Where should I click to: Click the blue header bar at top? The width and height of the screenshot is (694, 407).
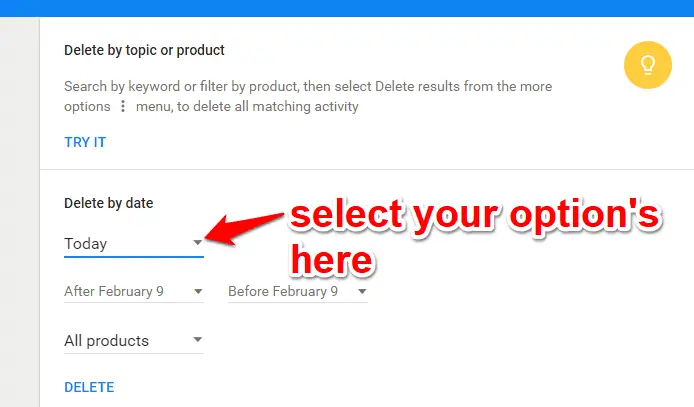[x=347, y=8]
